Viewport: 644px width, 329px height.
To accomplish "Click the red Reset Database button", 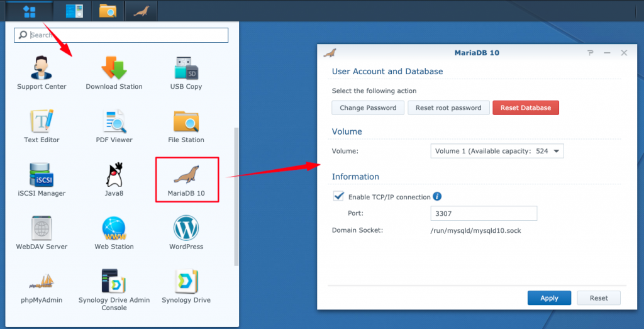I will [x=526, y=108].
